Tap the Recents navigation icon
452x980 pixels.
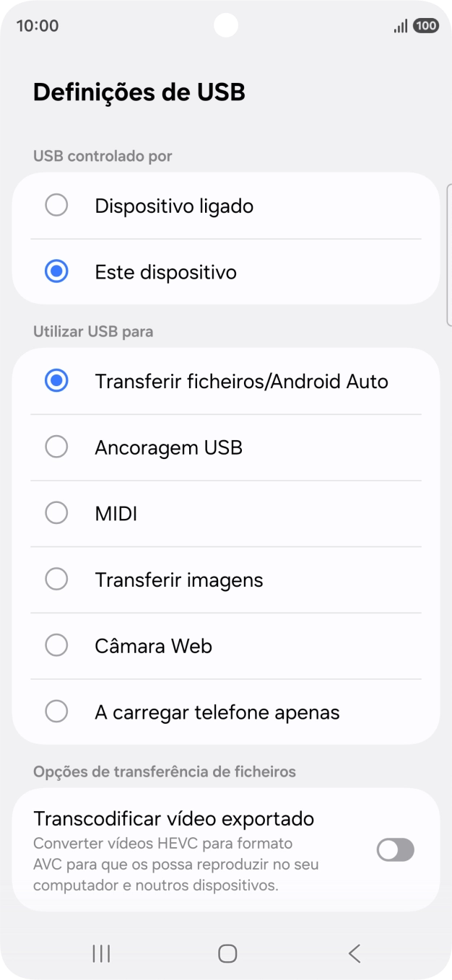pyautogui.click(x=100, y=953)
